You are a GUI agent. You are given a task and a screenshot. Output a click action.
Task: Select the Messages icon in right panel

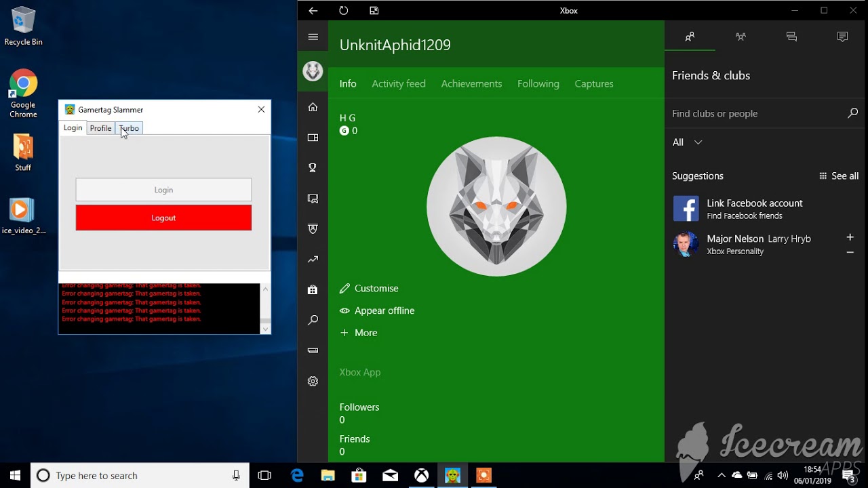[791, 37]
